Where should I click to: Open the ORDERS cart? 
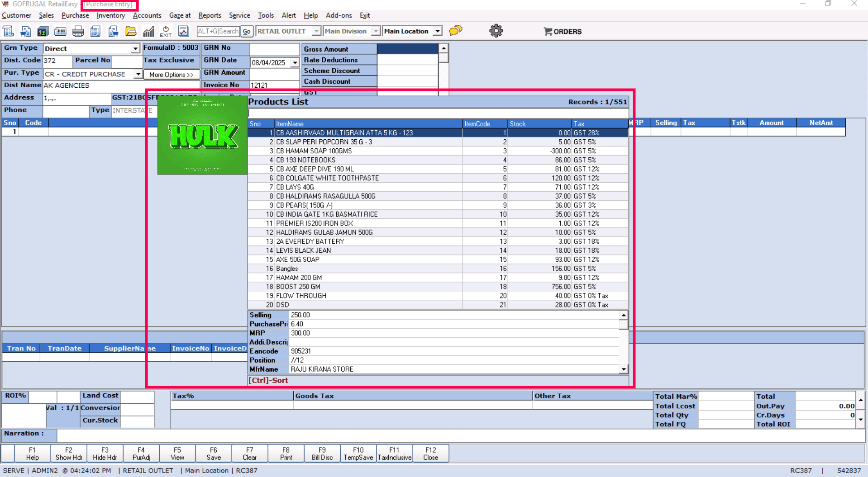point(563,31)
